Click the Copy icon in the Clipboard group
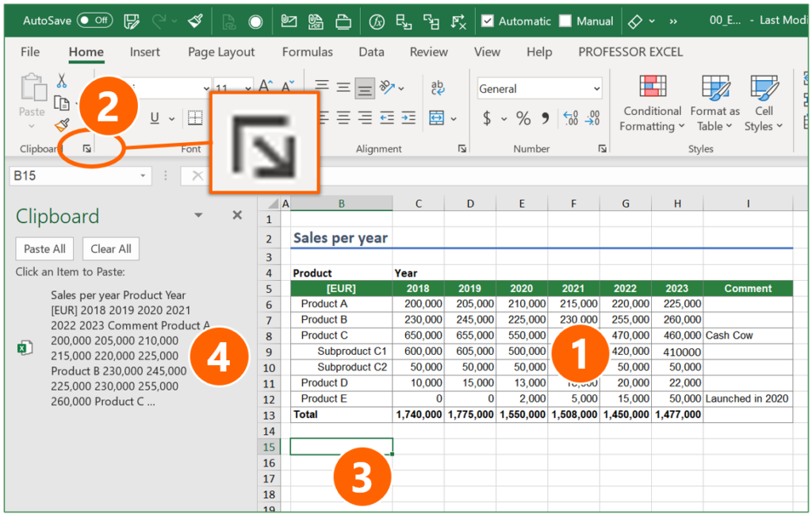This screenshot has height=515, width=812. coord(62,104)
